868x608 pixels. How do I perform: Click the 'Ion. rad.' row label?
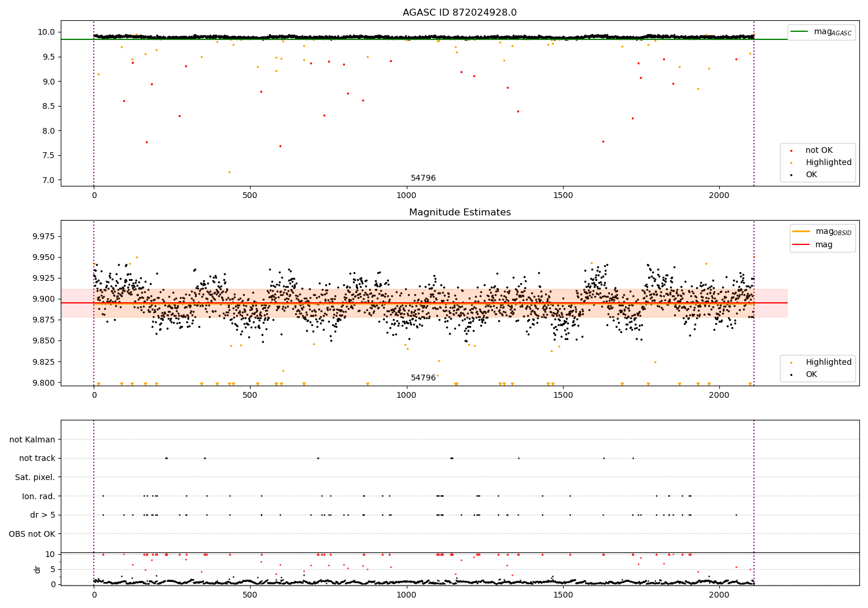[39, 496]
